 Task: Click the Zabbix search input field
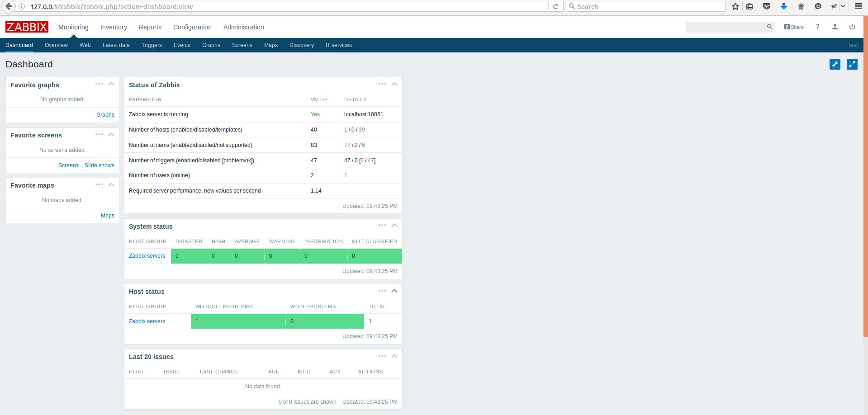(x=726, y=27)
